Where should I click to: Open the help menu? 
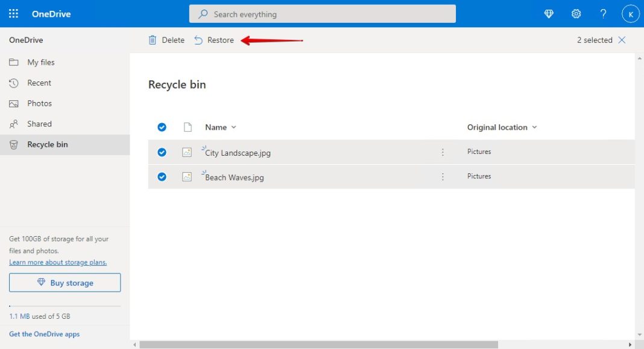click(603, 13)
